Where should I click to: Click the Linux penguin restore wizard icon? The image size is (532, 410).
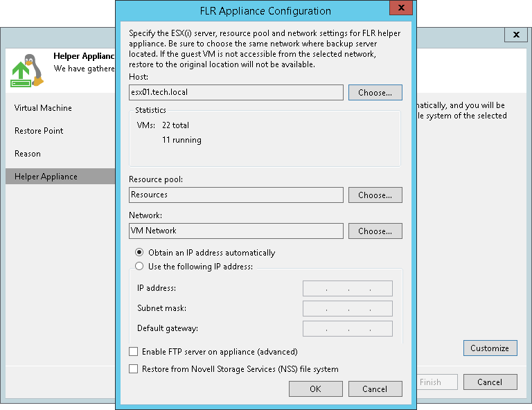27,70
